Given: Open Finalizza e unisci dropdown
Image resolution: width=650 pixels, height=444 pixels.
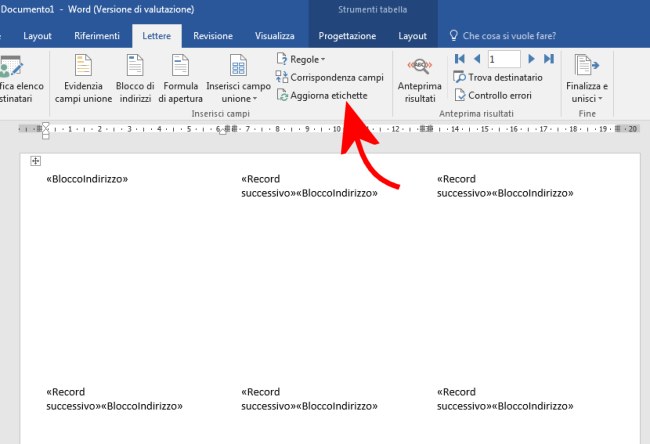Looking at the screenshot, I should click(587, 78).
